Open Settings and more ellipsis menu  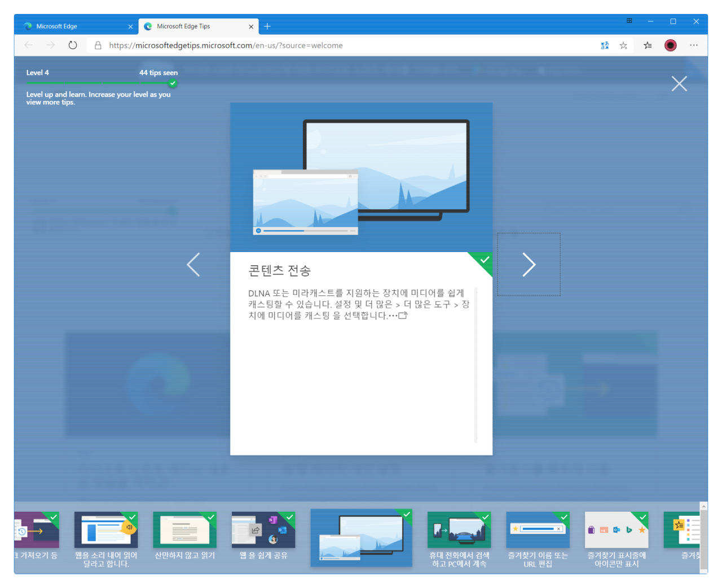694,45
